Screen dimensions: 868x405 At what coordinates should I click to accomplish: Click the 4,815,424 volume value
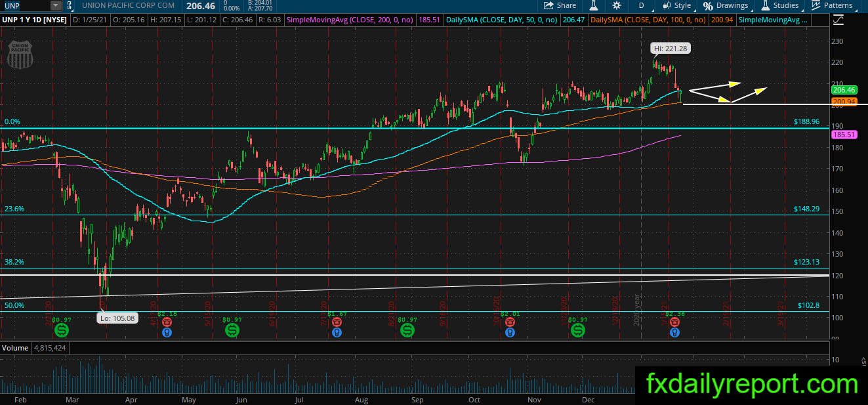49,347
